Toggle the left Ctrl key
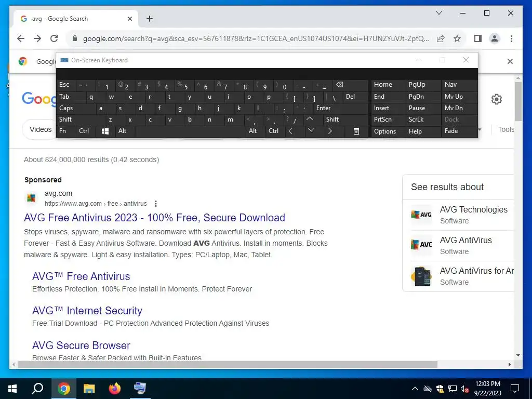This screenshot has width=532, height=399. 86,131
